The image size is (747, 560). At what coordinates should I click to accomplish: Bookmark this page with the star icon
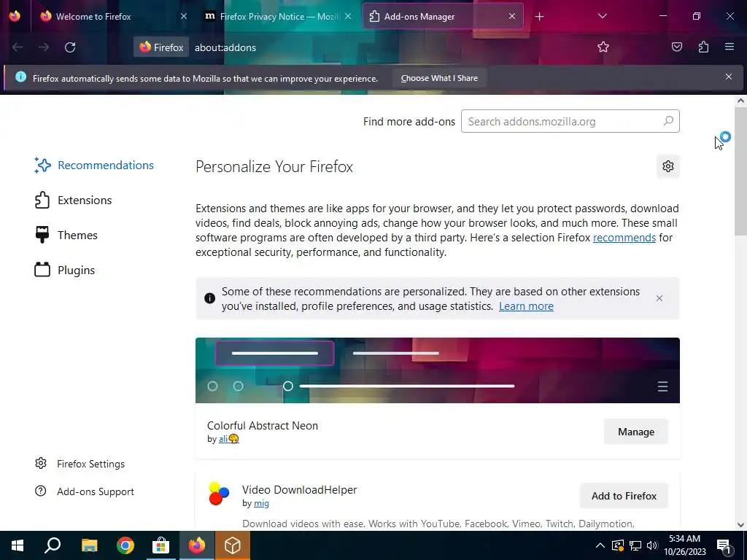point(603,47)
